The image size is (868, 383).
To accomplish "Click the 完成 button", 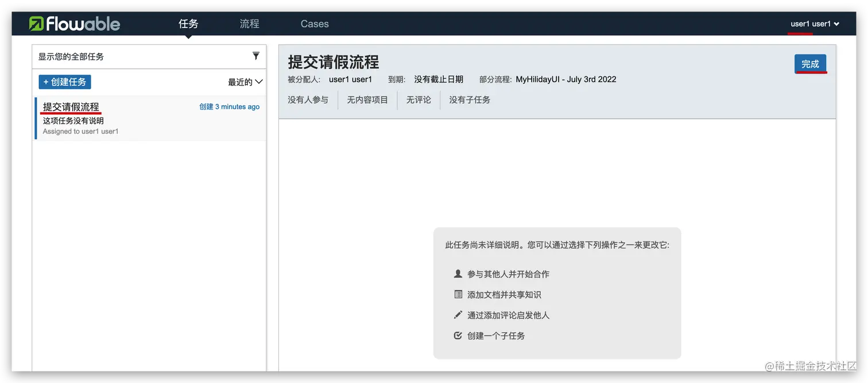I will [810, 64].
